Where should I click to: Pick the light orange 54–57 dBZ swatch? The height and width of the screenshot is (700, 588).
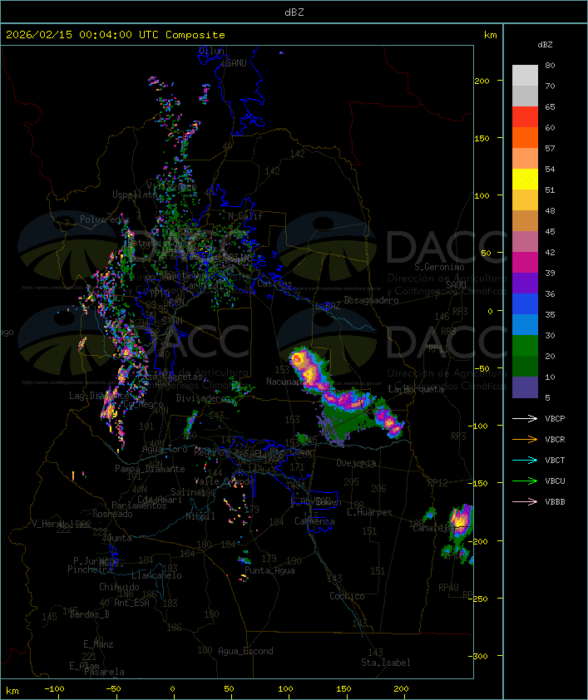point(525,159)
